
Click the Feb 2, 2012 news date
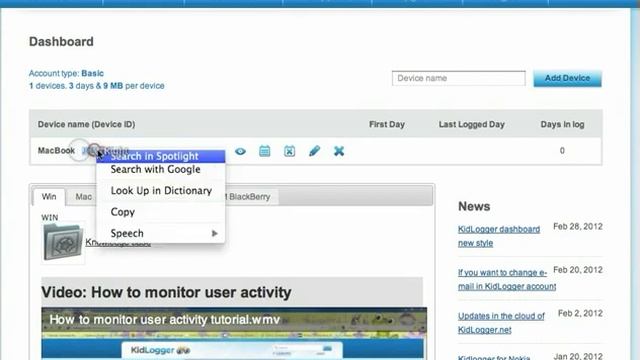pyautogui.click(x=580, y=313)
